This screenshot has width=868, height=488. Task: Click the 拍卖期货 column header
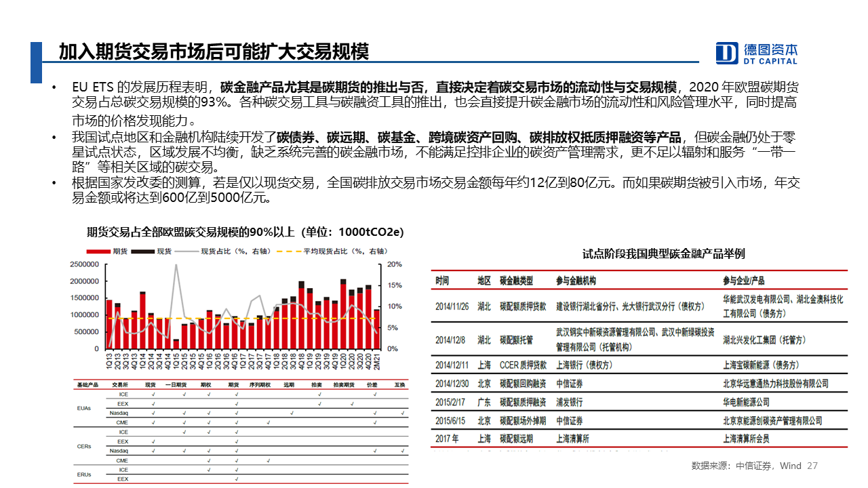pos(345,384)
